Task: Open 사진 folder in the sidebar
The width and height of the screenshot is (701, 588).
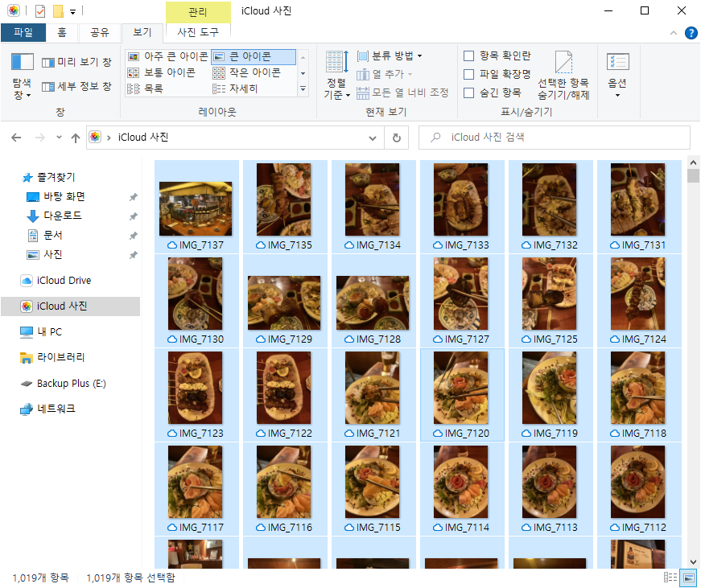Action: [52, 255]
